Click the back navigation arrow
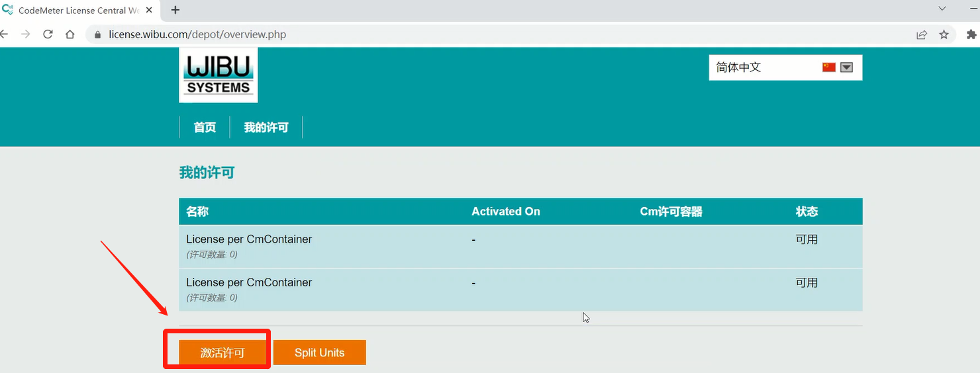This screenshot has width=980, height=373. [x=4, y=34]
